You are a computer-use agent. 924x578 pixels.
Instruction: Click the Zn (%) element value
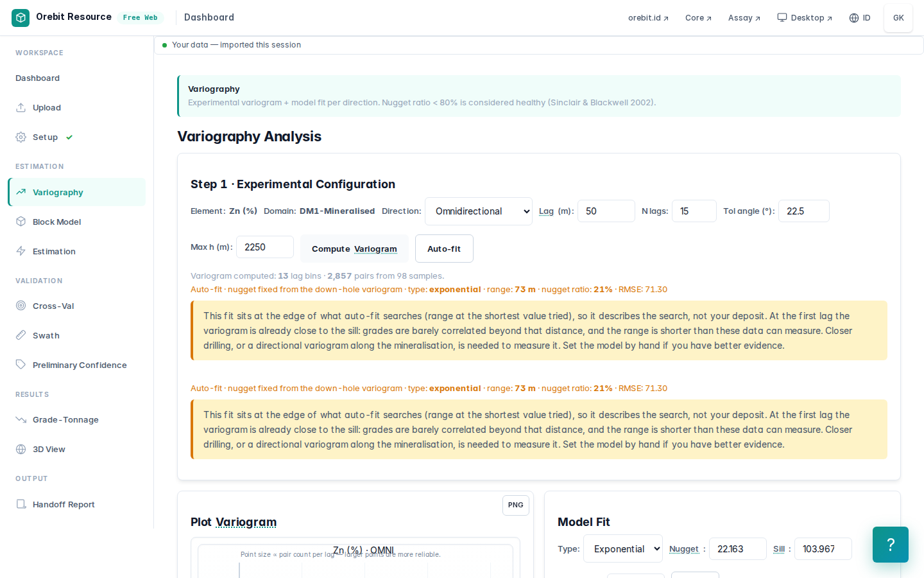[243, 211]
